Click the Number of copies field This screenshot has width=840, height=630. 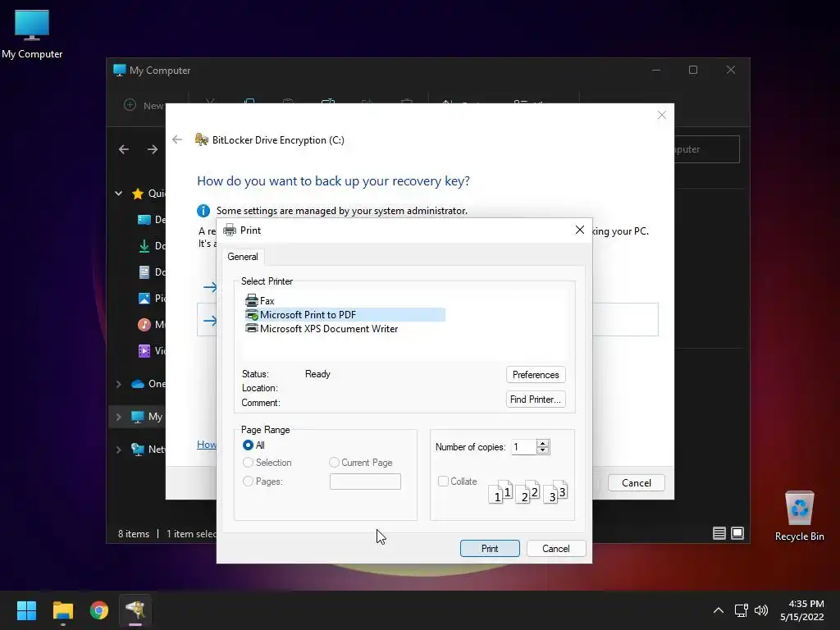(x=523, y=447)
